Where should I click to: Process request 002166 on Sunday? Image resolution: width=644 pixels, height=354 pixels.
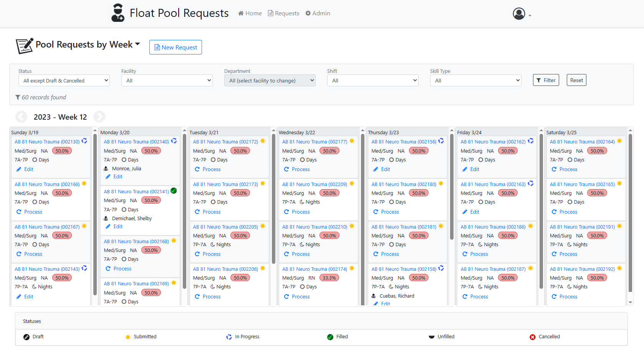coord(29,212)
